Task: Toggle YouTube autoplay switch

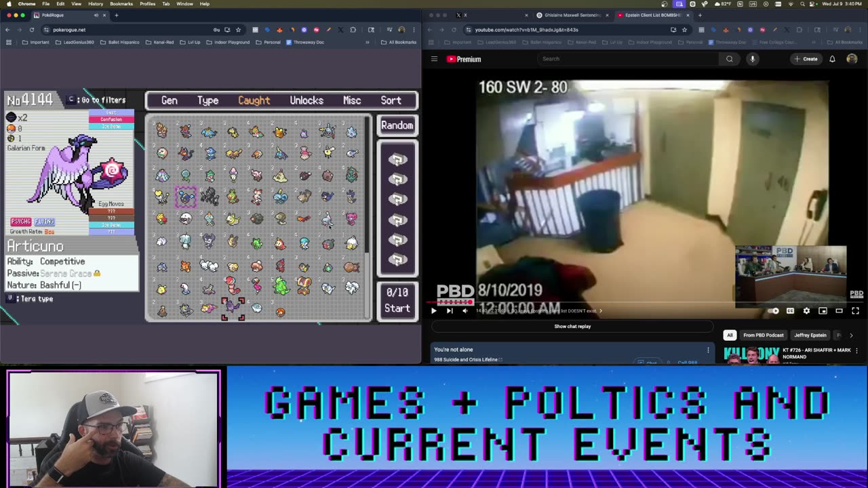Action: click(774, 311)
